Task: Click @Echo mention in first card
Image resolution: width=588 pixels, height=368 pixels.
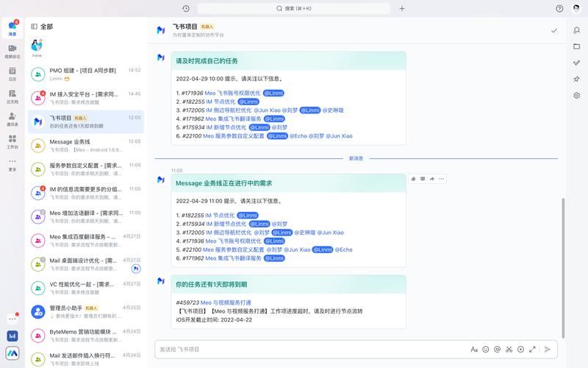Action: pyautogui.click(x=298, y=136)
